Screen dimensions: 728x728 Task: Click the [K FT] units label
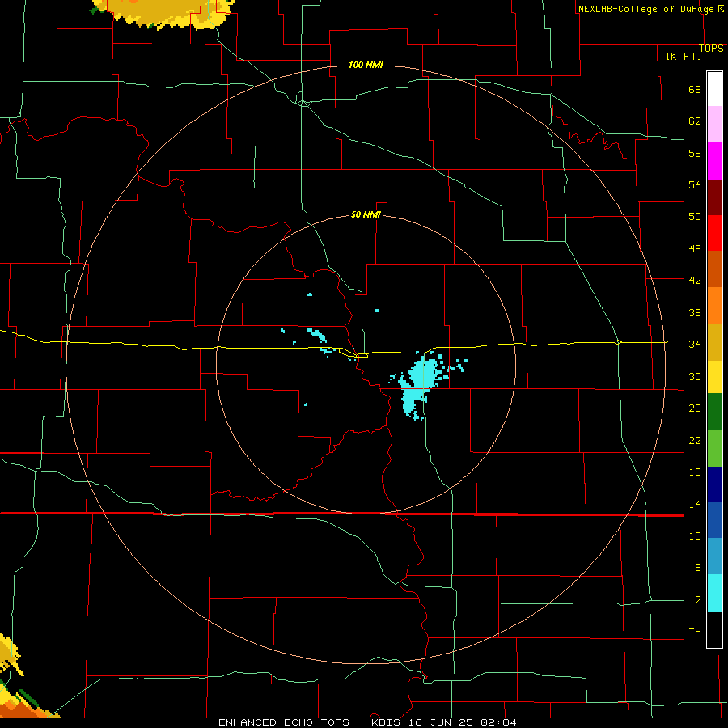click(684, 57)
